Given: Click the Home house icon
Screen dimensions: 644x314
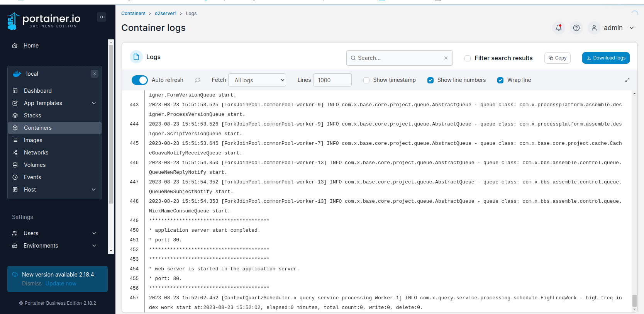Looking at the screenshot, I should (x=15, y=46).
